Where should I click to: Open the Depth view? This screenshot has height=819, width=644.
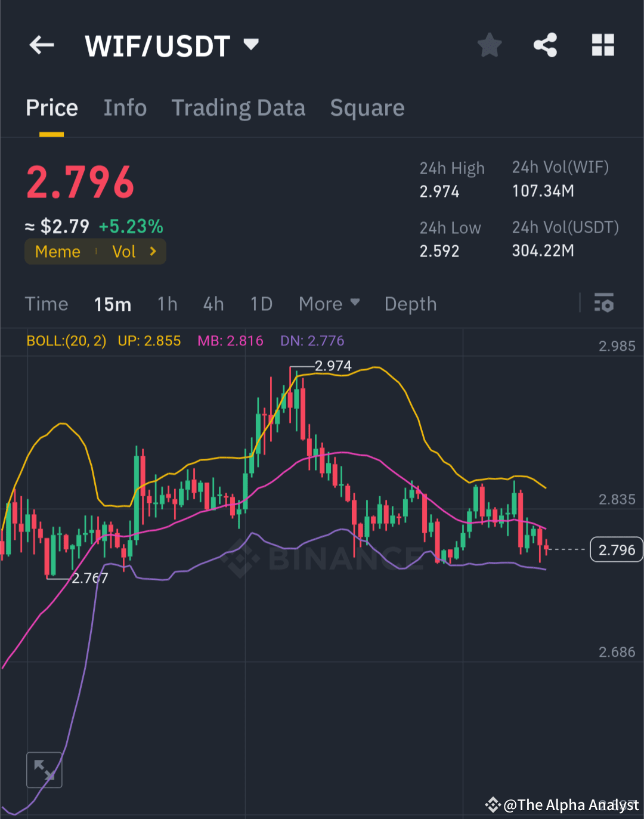click(410, 304)
